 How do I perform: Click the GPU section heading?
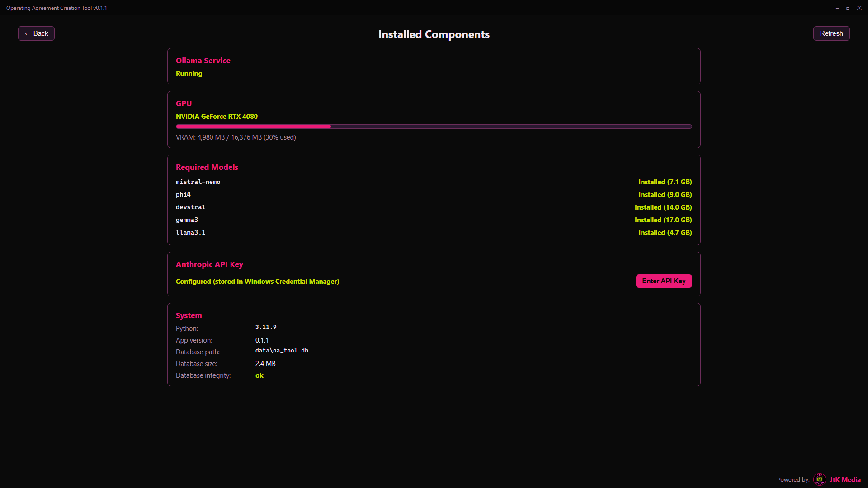184,103
